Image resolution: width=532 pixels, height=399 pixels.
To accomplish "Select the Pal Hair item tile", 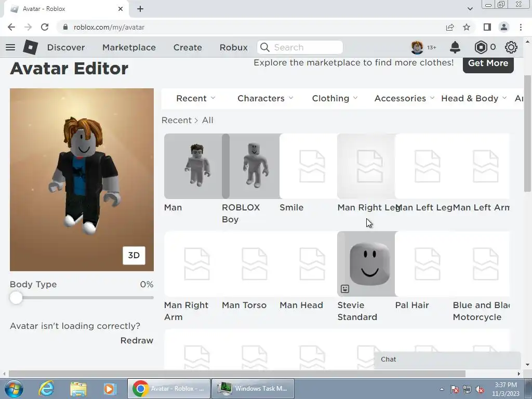I will coord(424,263).
